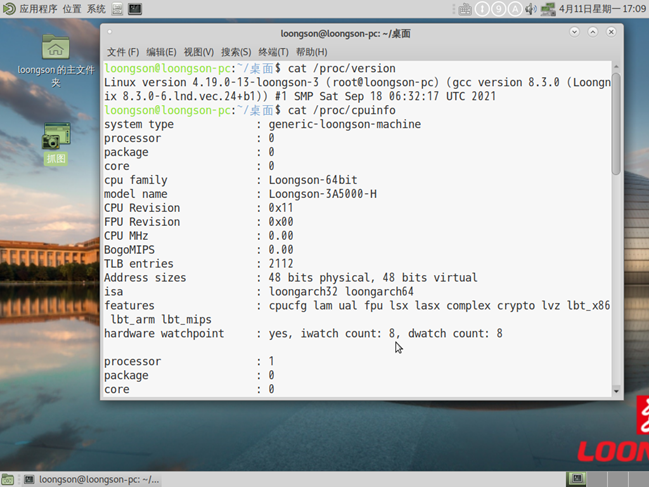Open the 文件(F) menu in terminal

pyautogui.click(x=122, y=52)
